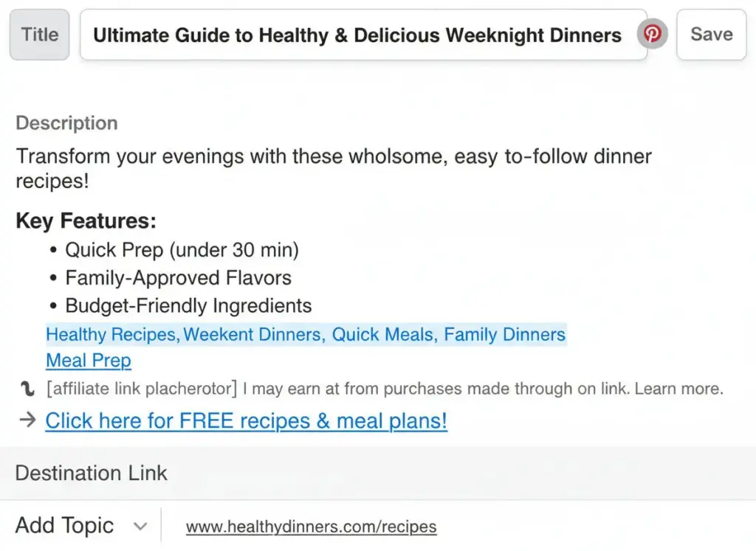Viewport: 756px width, 551px height.
Task: Expand the Add Topic dropdown
Action: click(x=64, y=525)
